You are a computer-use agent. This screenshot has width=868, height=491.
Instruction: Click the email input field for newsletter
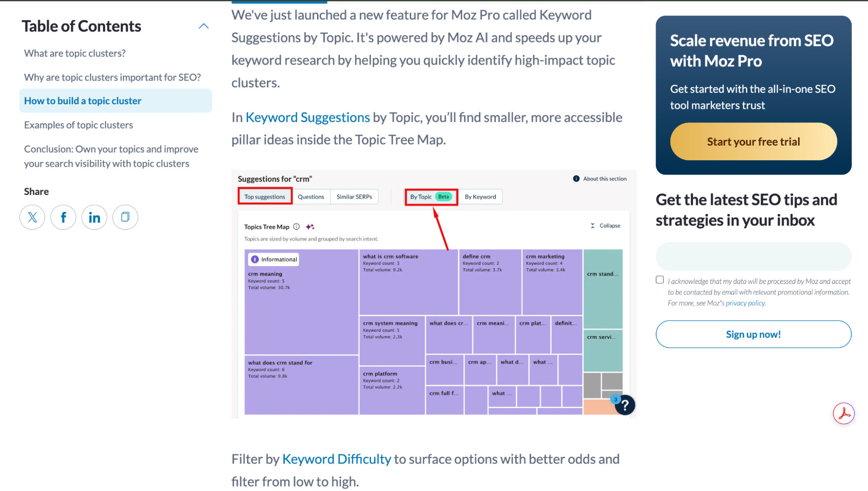pos(753,257)
